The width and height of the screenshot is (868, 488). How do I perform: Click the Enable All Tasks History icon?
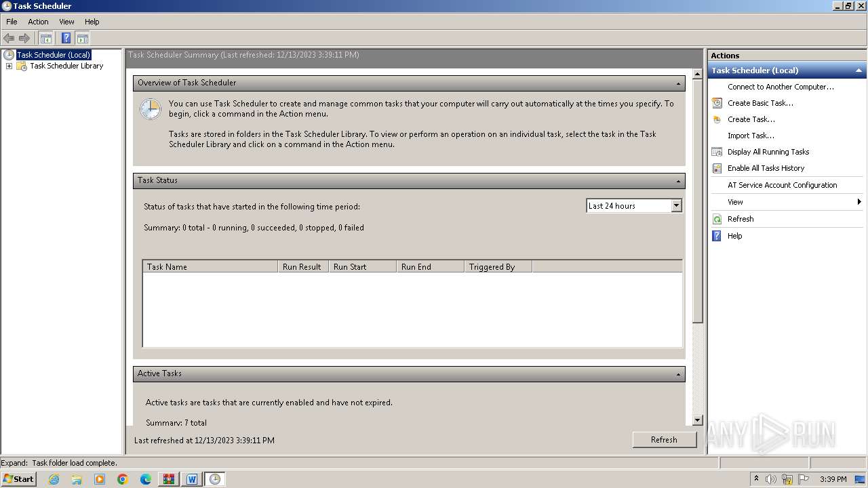(x=717, y=168)
